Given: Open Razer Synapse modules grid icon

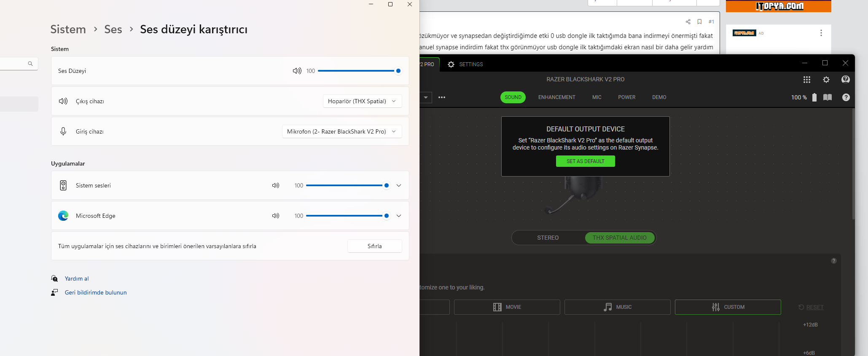Looking at the screenshot, I should click(x=807, y=80).
